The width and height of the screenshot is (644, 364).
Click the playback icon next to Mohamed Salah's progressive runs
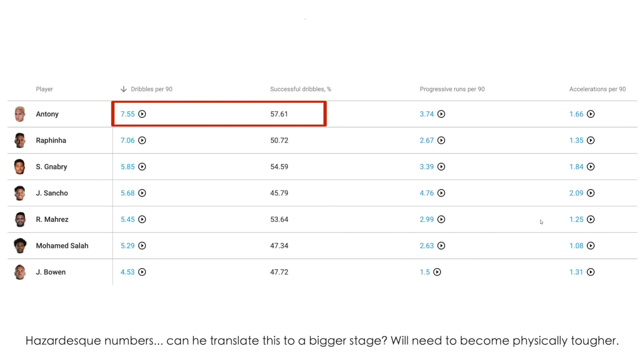click(441, 245)
